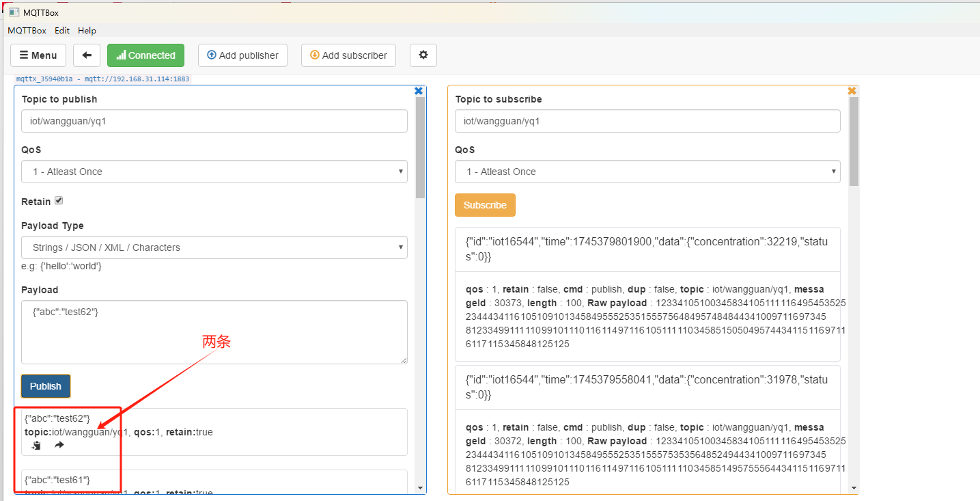The width and height of the screenshot is (980, 501).
Task: Open the subscriber QoS dropdown
Action: point(647,172)
